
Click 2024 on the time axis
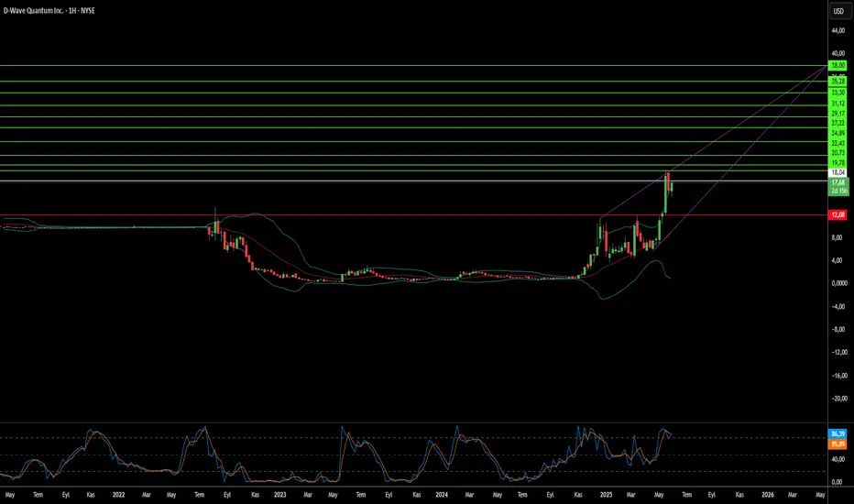(443, 494)
